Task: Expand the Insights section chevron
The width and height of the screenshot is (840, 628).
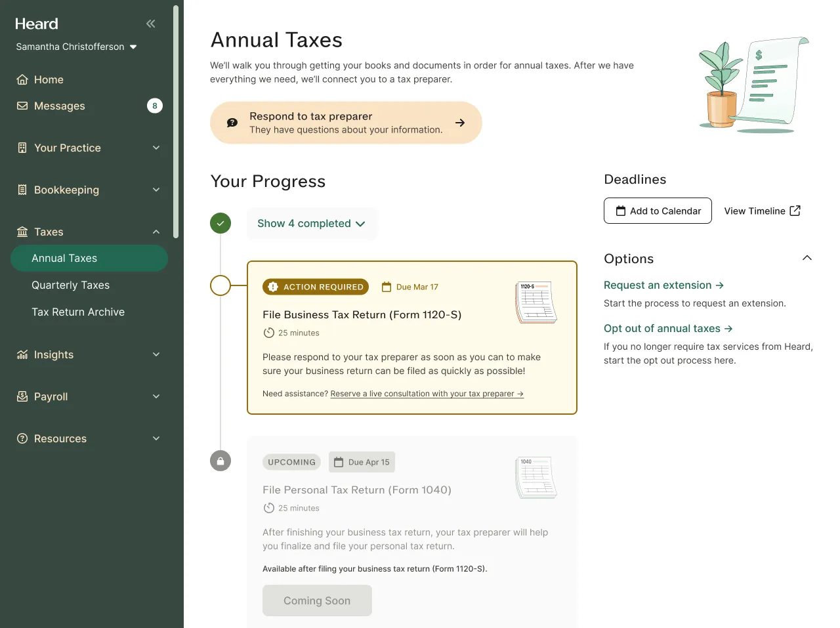Action: point(156,354)
